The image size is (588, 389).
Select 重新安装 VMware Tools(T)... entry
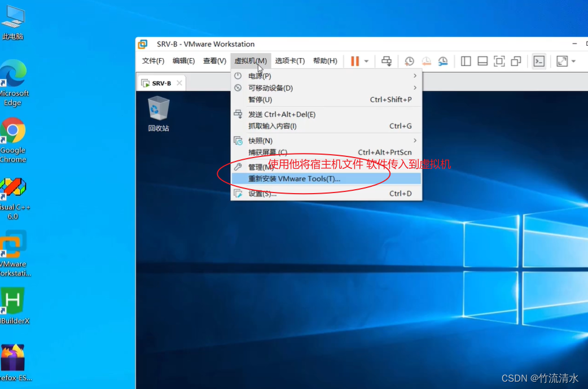326,178
